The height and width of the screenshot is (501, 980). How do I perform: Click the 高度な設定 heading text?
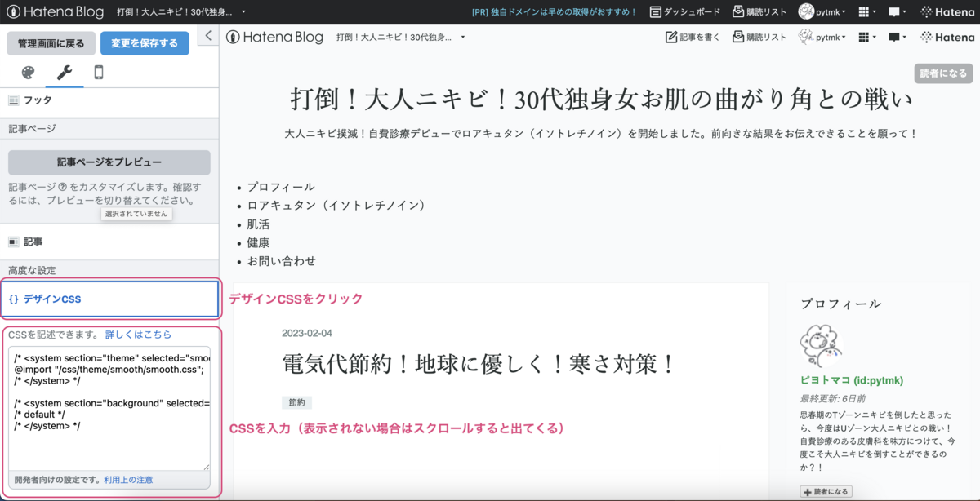32,270
